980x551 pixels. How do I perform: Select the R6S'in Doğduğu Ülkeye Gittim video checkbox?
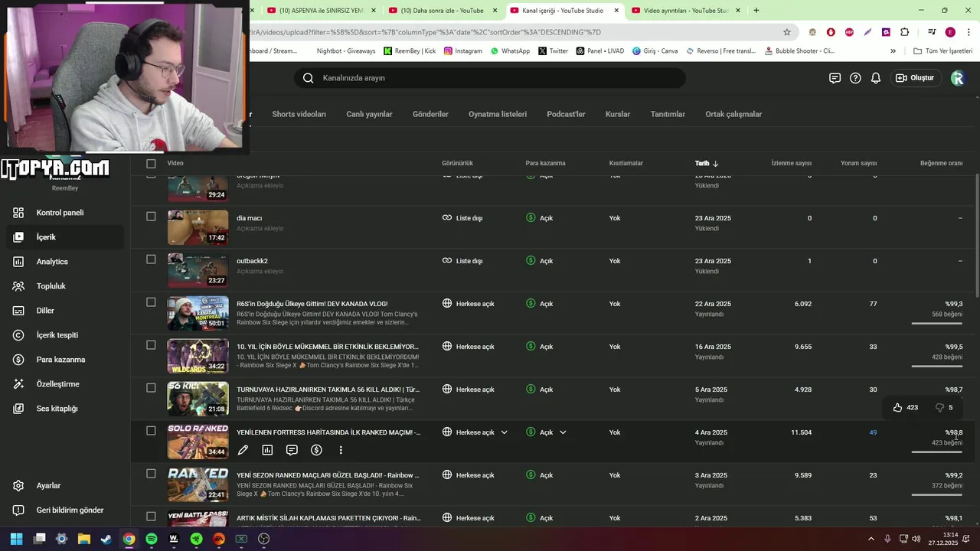pos(151,302)
